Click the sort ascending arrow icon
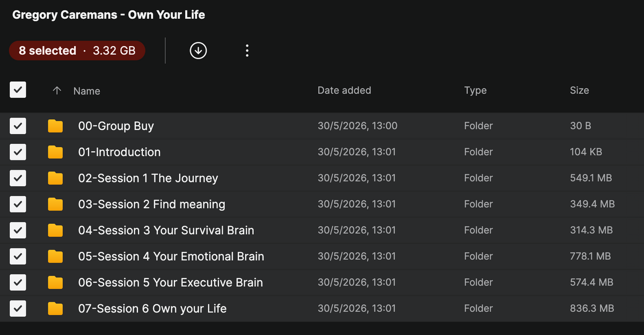This screenshot has height=335, width=644. coord(57,91)
